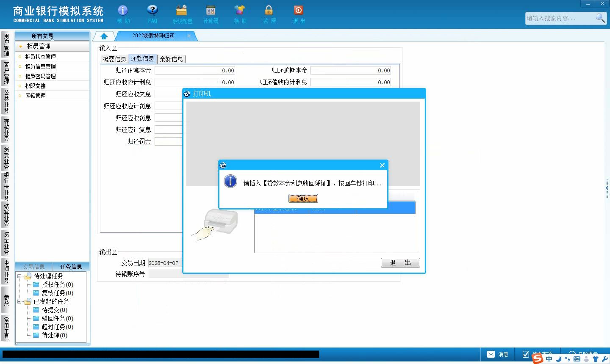Open the 常用工具 side menu
The width and height of the screenshot is (610, 364).
pos(6,328)
